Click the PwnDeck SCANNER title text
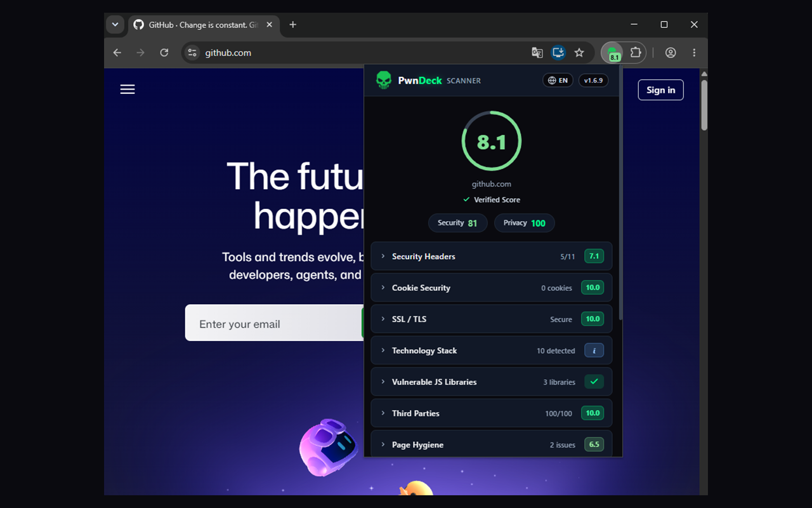The width and height of the screenshot is (812, 508). pos(439,81)
